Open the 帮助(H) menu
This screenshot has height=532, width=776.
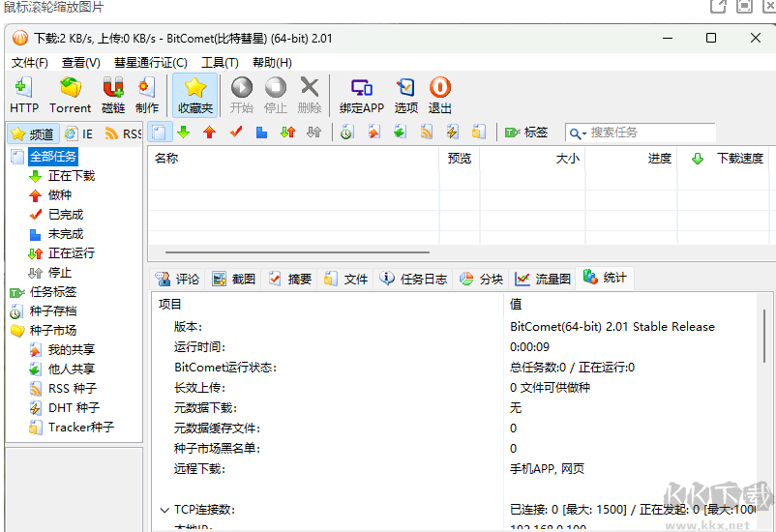(x=272, y=63)
